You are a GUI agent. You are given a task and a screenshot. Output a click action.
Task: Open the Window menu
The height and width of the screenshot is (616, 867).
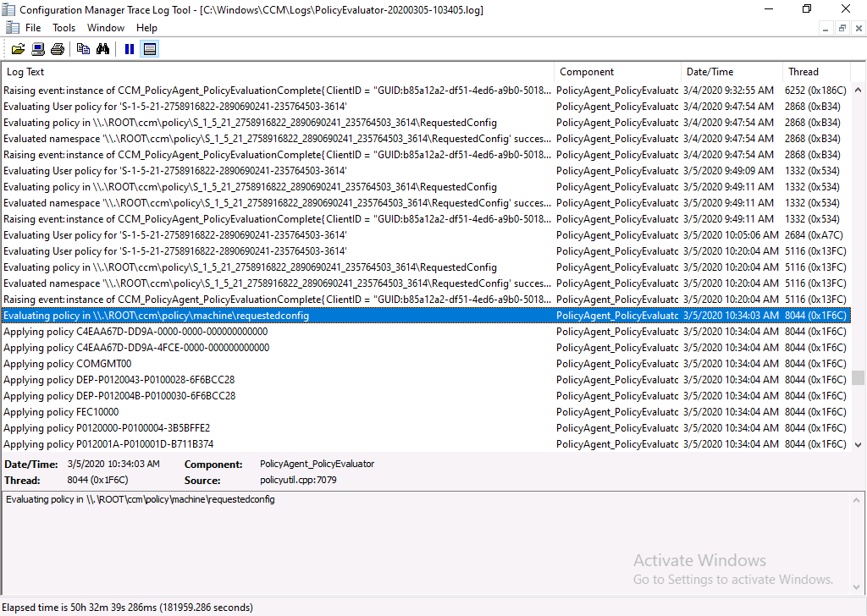pos(106,28)
